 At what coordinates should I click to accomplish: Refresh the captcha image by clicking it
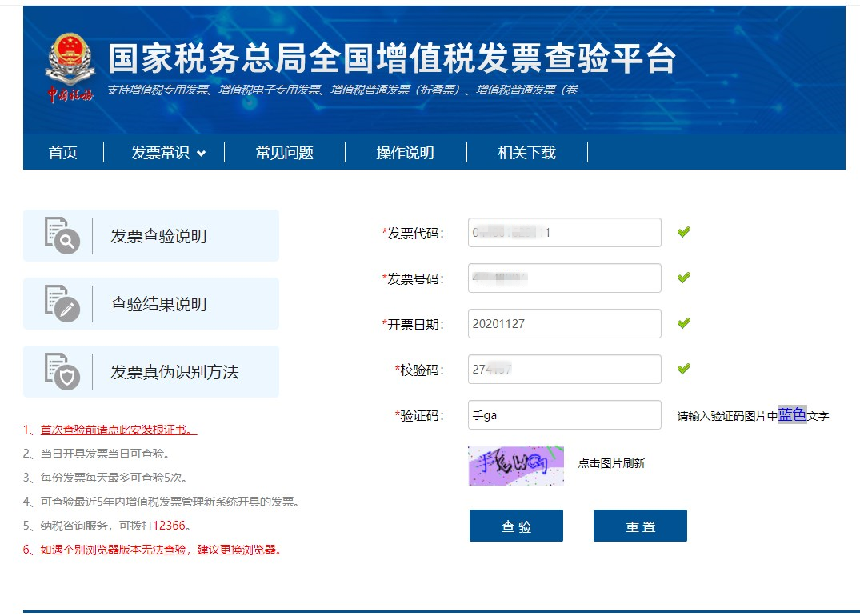point(516,466)
